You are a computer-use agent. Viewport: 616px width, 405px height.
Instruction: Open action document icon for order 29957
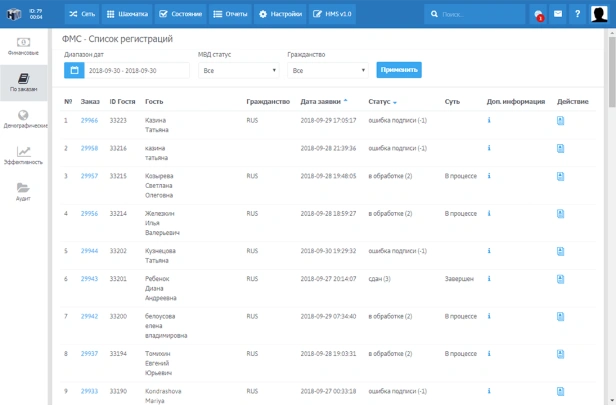pos(561,176)
